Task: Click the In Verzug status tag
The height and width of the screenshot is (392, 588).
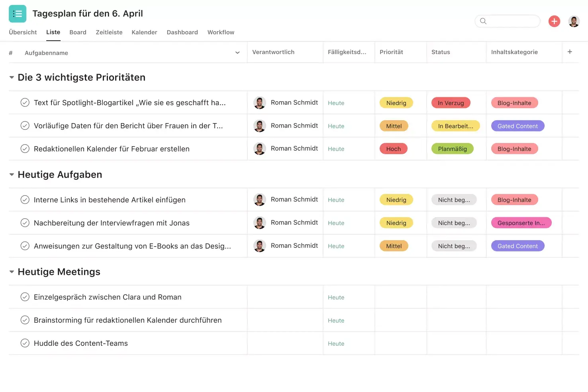Action: (451, 103)
